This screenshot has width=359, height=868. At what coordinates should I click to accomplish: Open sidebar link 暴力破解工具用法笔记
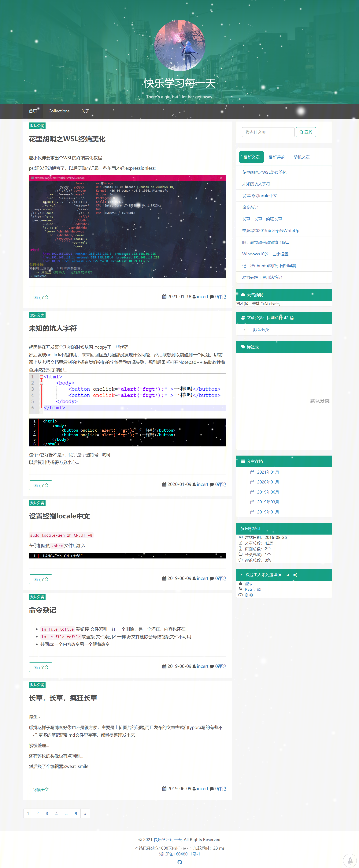pyautogui.click(x=262, y=277)
